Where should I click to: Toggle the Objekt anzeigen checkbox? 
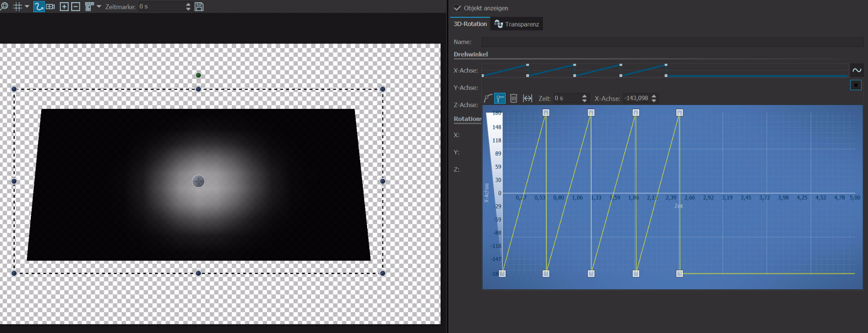click(457, 8)
